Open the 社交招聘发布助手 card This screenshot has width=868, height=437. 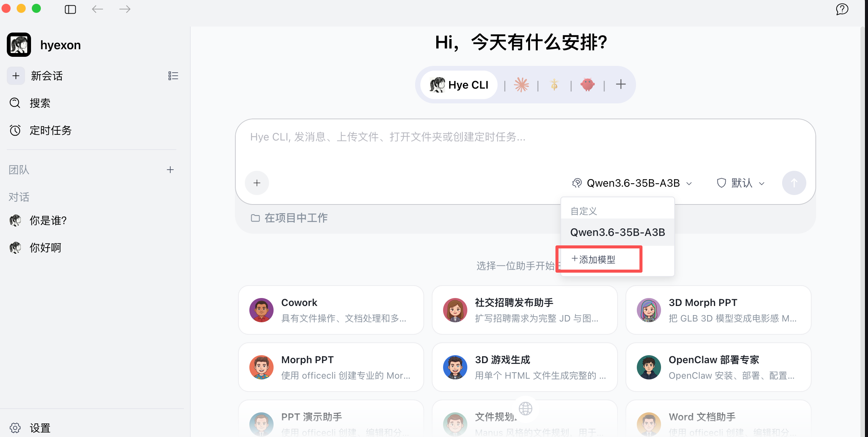525,310
